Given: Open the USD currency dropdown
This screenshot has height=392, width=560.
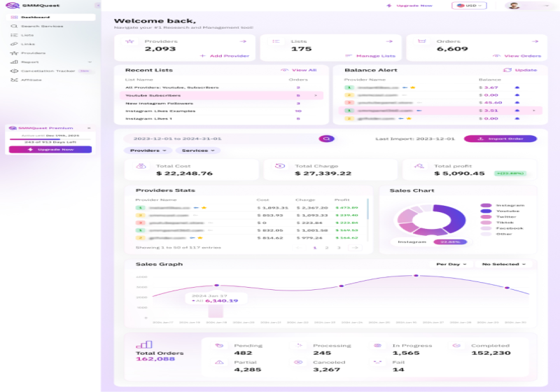Looking at the screenshot, I should click(470, 6).
